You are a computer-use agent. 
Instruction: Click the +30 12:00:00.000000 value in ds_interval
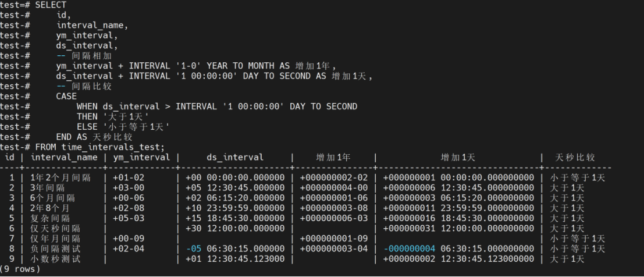point(235,228)
